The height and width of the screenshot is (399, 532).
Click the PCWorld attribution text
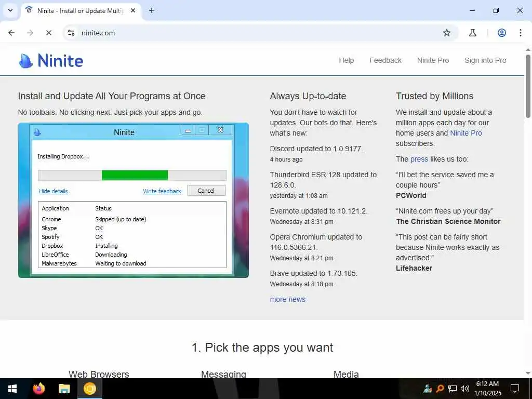(411, 195)
